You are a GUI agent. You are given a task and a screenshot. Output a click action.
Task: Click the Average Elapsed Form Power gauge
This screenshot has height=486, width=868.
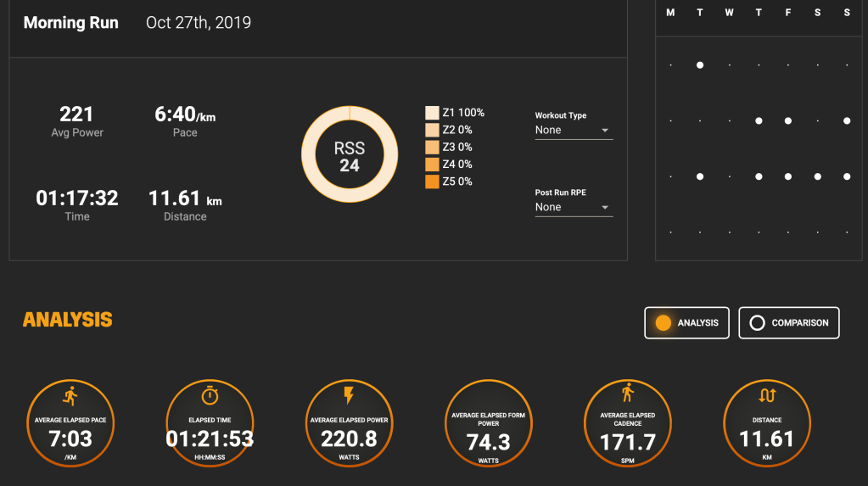489,423
